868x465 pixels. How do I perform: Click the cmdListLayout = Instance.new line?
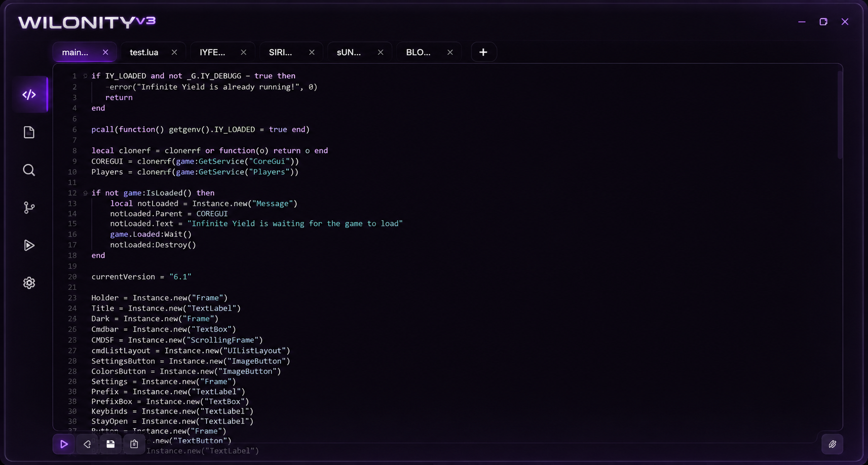pos(191,351)
